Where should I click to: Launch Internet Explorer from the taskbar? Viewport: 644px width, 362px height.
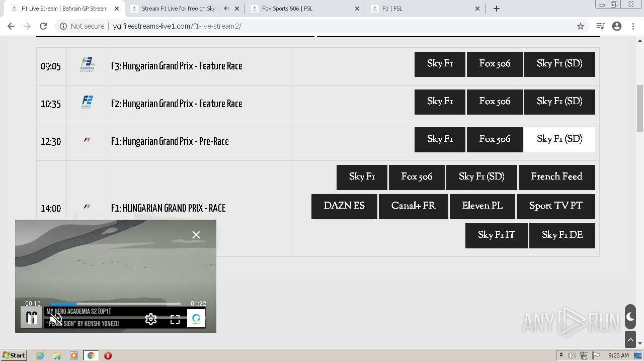click(x=40, y=355)
